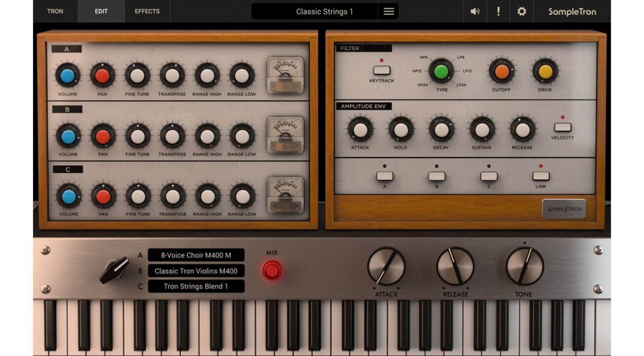This screenshot has height=356, width=644.
Task: Switch to the TRON tab
Action: (55, 11)
